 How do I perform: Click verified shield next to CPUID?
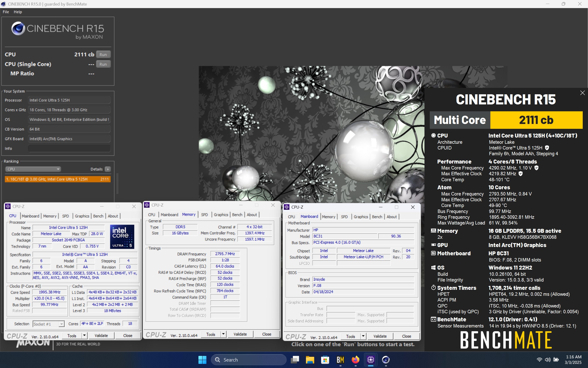click(547, 148)
